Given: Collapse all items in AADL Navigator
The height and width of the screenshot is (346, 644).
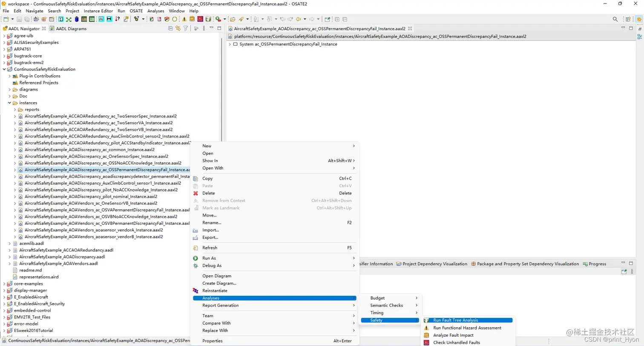Looking at the screenshot, I should coord(170,29).
